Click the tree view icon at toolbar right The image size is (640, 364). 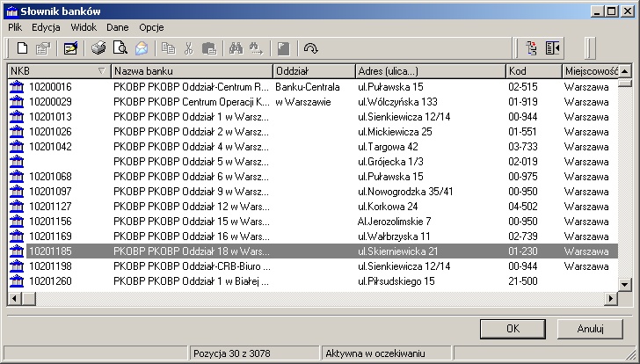pos(531,48)
